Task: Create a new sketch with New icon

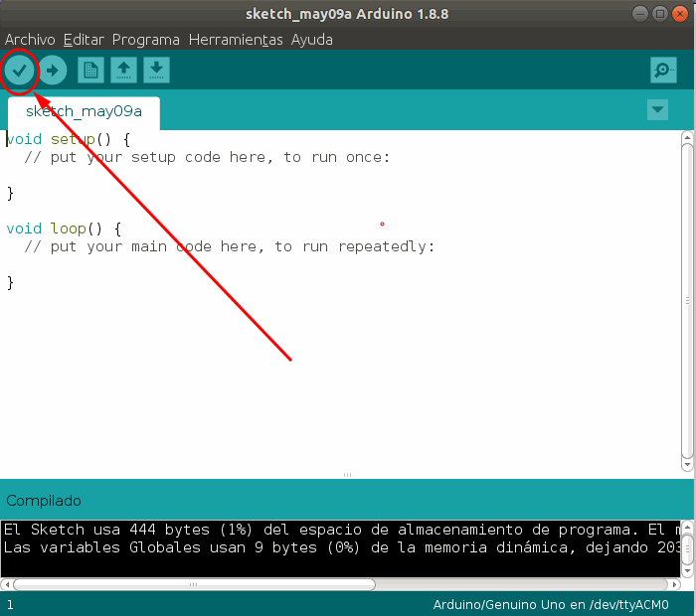Action: 91,71
